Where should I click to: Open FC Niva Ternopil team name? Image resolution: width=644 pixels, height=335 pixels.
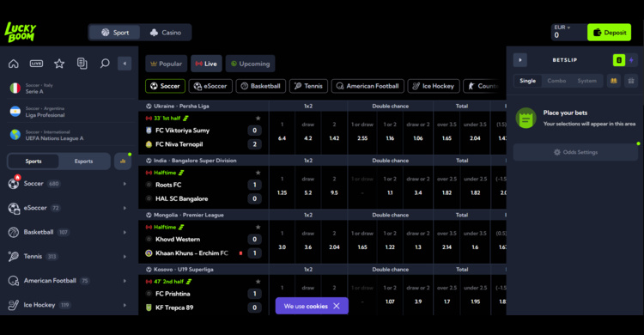pyautogui.click(x=179, y=144)
